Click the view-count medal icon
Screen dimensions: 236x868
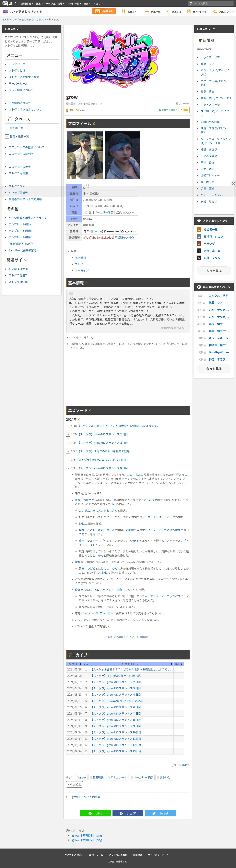[x=67, y=111]
